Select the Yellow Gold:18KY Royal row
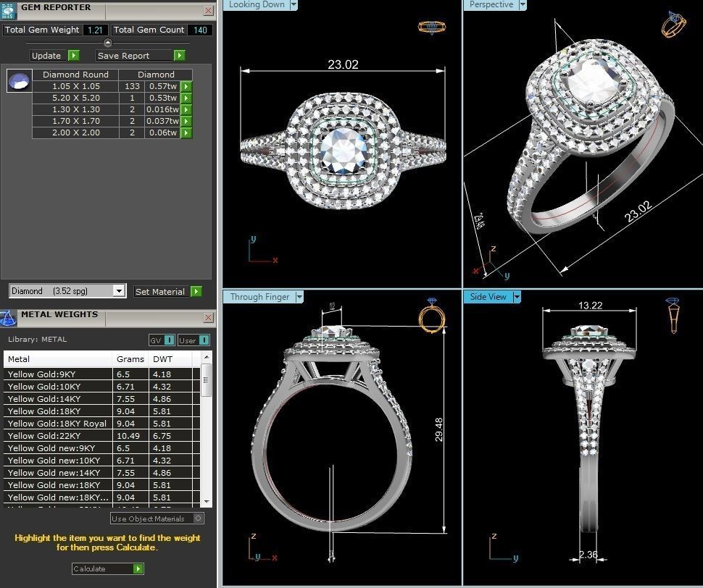Screen dimensions: 703x588 tap(101, 424)
